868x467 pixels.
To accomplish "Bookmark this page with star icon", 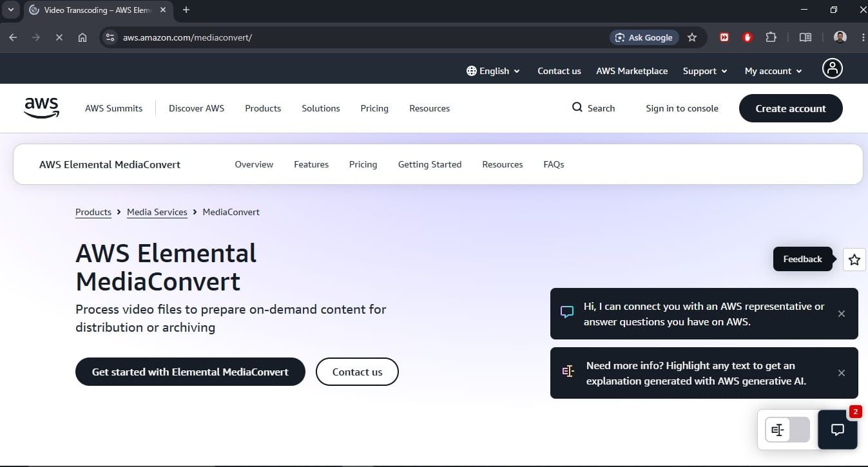I will (x=692, y=37).
